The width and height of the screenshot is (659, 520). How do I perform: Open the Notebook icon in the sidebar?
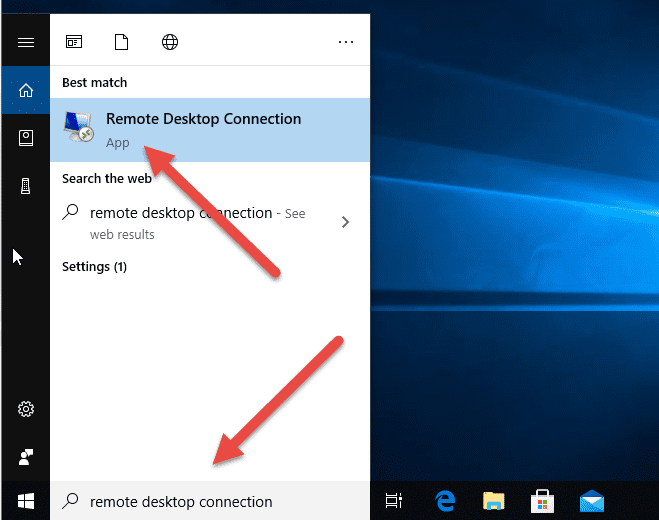[x=26, y=138]
